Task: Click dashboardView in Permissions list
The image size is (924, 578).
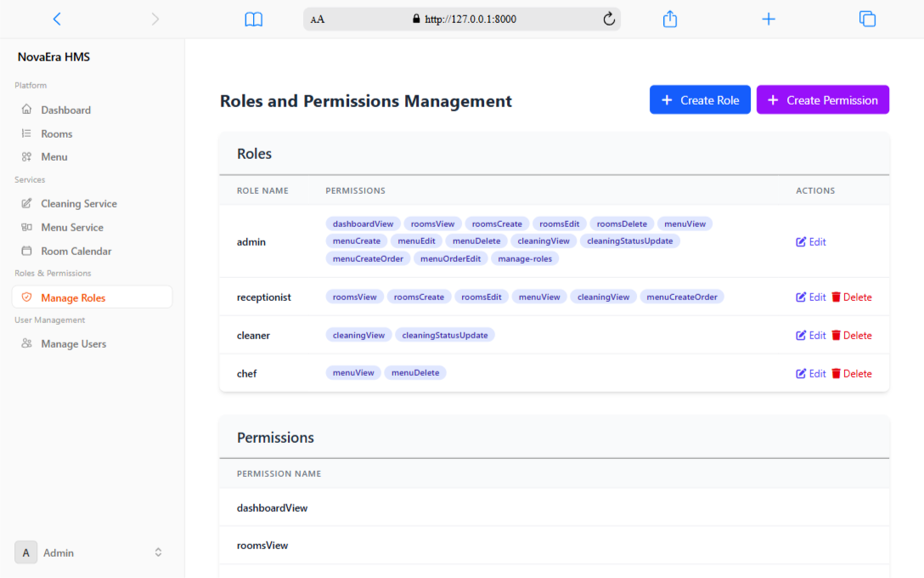Action: point(273,507)
